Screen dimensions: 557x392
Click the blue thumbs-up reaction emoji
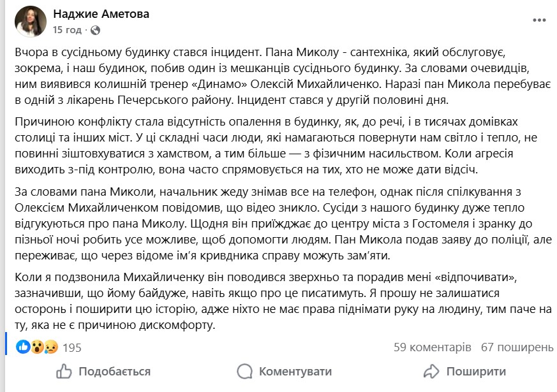tap(24, 347)
